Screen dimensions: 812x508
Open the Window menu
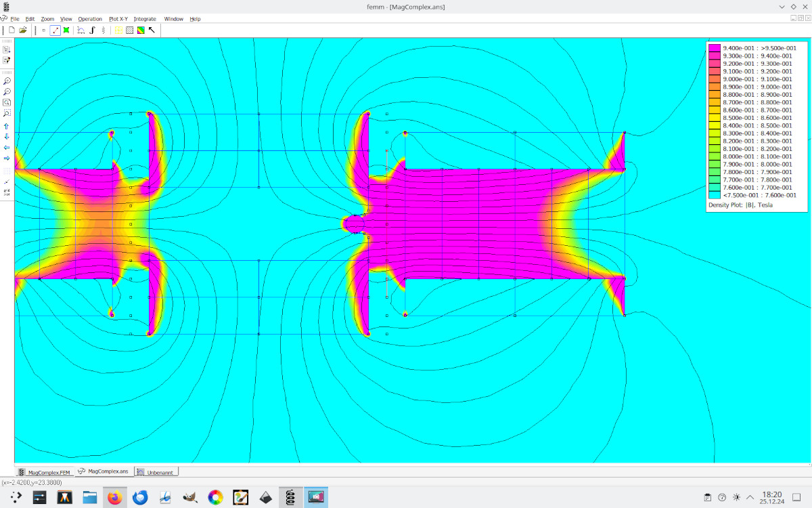174,19
